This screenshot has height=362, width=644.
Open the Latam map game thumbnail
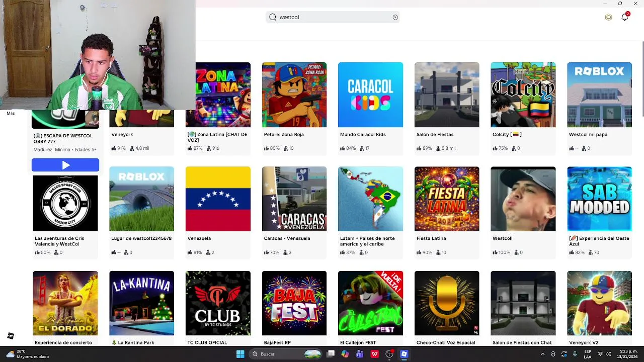[x=370, y=199]
